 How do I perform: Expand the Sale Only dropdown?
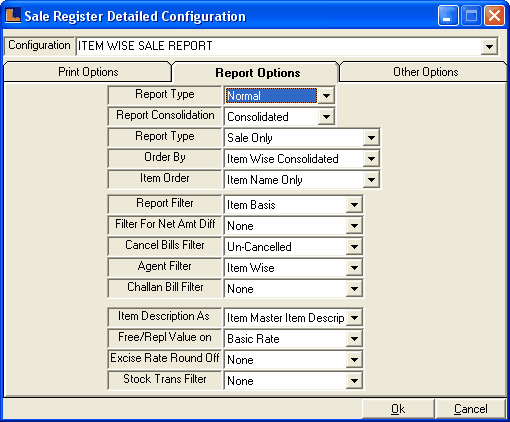click(x=371, y=138)
